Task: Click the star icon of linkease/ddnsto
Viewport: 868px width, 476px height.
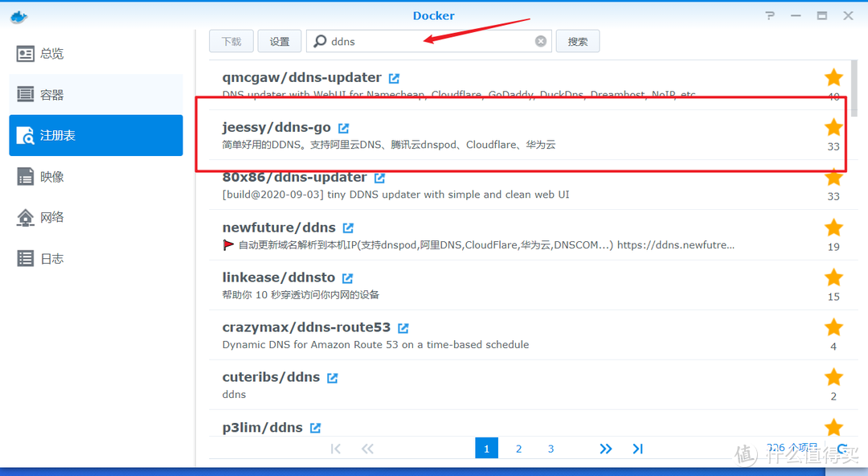Action: [x=833, y=277]
